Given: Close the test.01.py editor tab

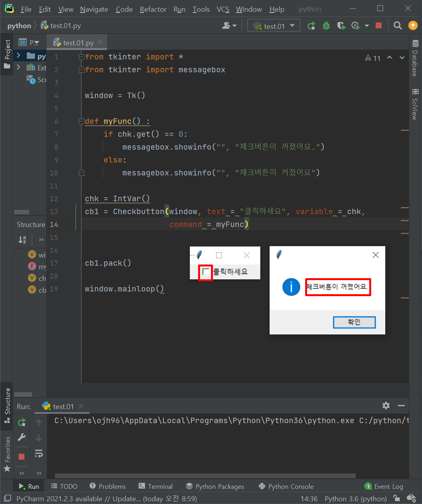Looking at the screenshot, I should click(x=100, y=42).
